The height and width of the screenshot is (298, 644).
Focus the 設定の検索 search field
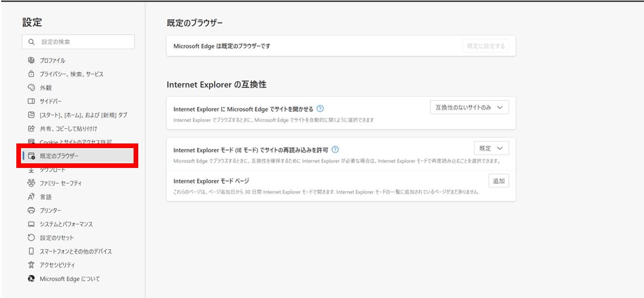coord(78,42)
